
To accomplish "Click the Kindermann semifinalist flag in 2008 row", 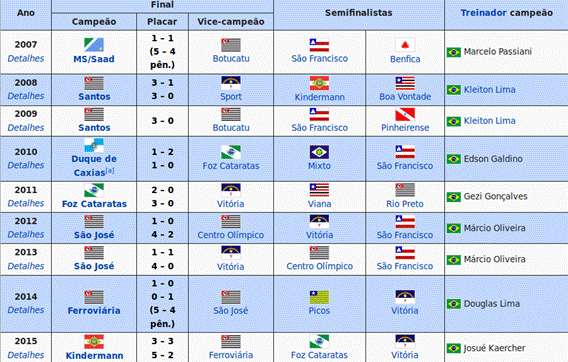I will coord(319,83).
